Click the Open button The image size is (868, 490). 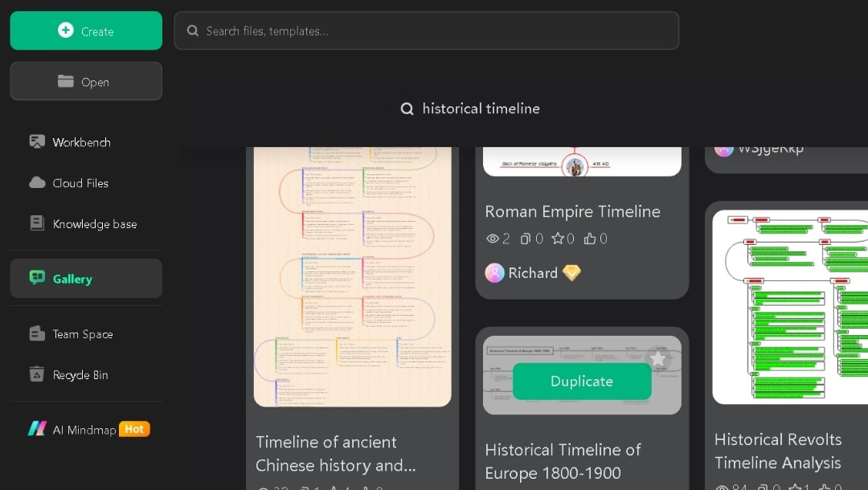pyautogui.click(x=86, y=81)
